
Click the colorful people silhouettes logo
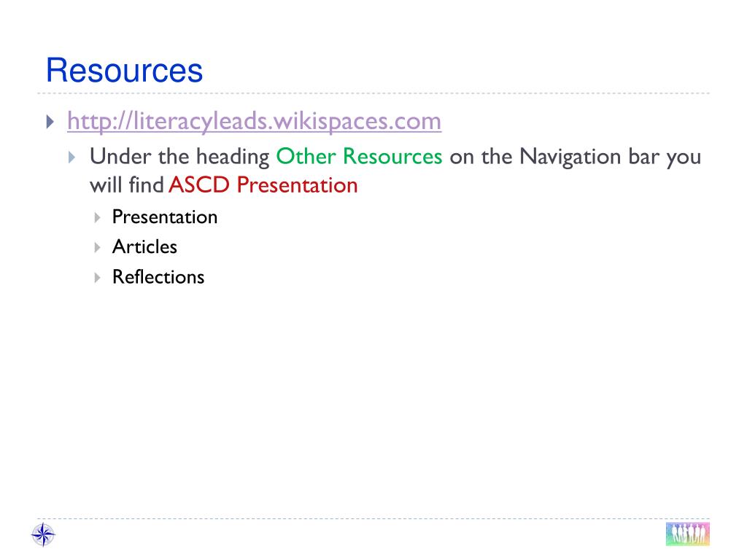click(687, 534)
